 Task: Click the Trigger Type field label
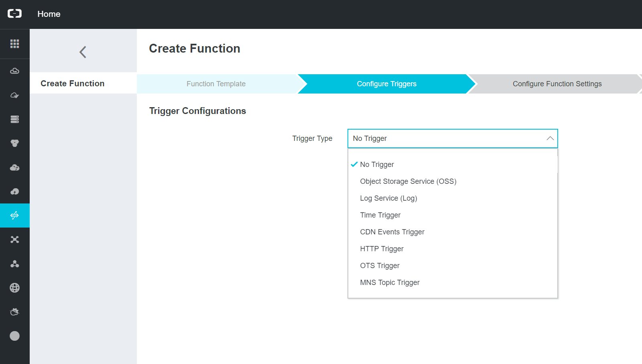[312, 138]
